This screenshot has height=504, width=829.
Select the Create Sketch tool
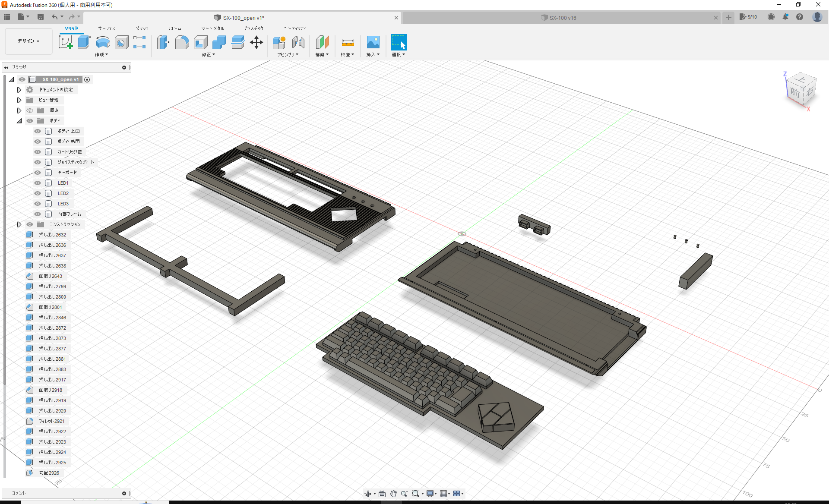pyautogui.click(x=66, y=42)
